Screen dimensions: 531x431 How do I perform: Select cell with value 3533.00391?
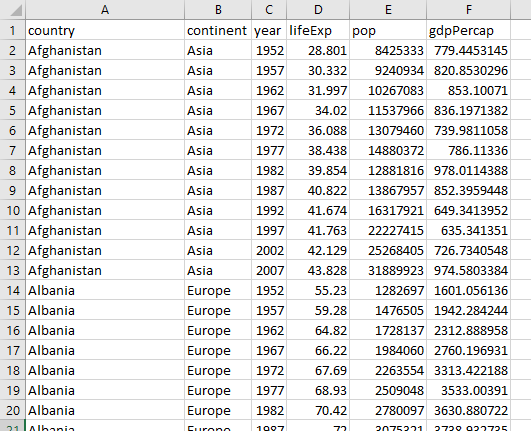[x=469, y=390]
